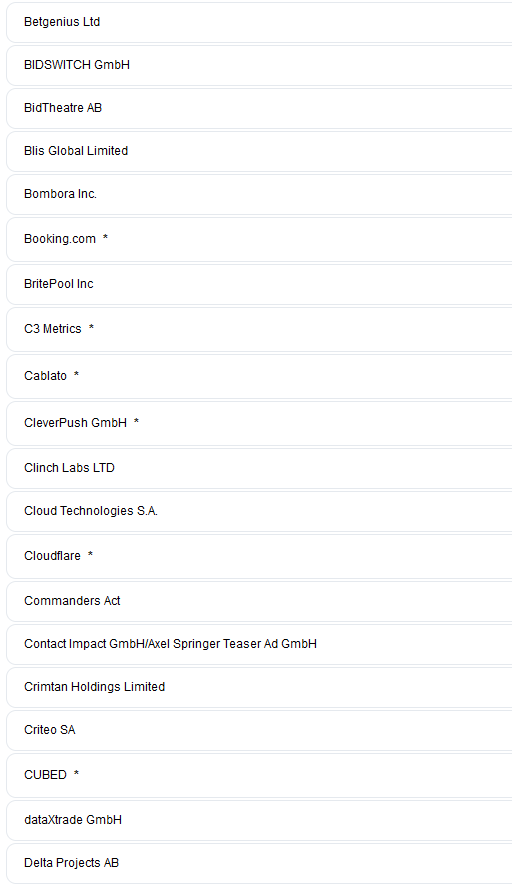This screenshot has width=512, height=886.
Task: Open Contact Impact GmbH/Axel Springer entry
Action: tap(259, 644)
